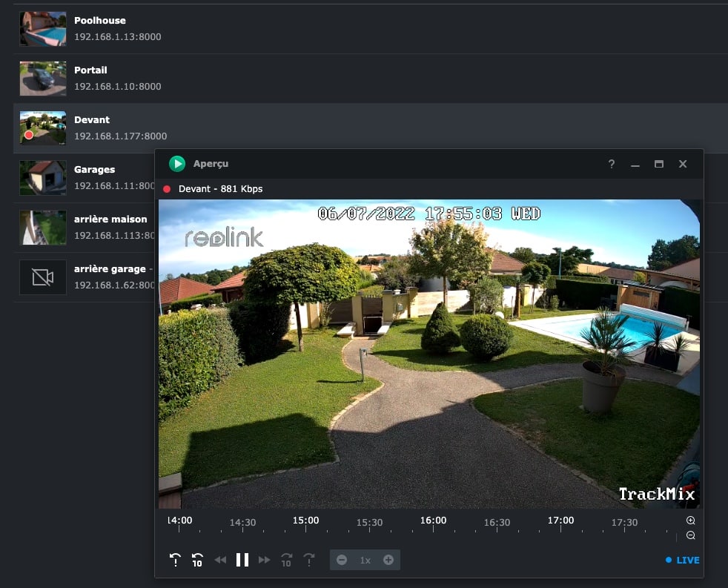This screenshot has width=728, height=588.
Task: Pause the video playback
Action: [242, 560]
